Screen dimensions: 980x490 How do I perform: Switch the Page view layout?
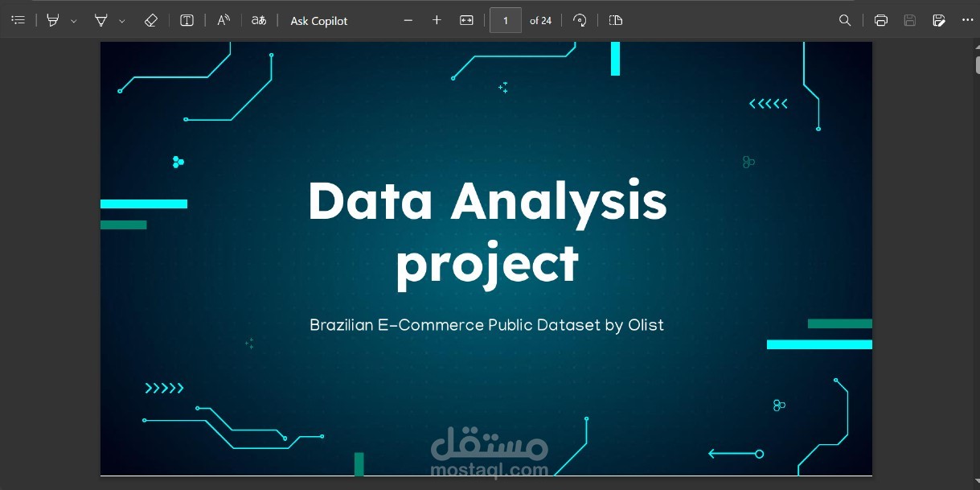click(616, 20)
